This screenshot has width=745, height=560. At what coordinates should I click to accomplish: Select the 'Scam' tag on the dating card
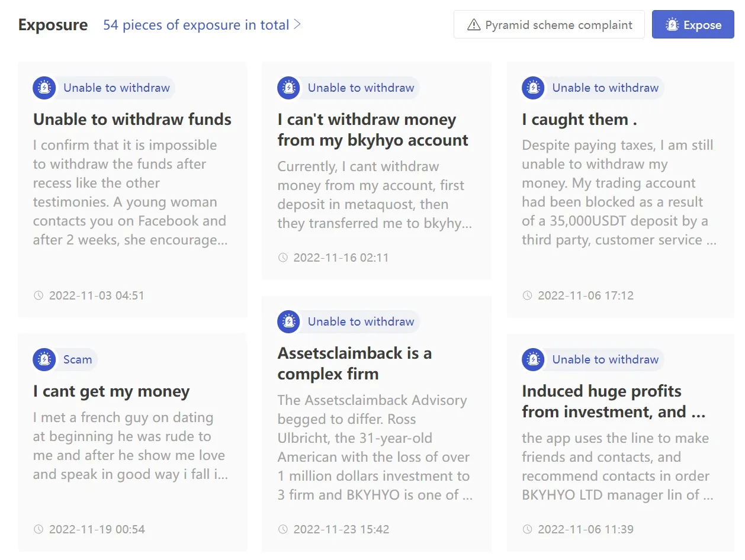pyautogui.click(x=78, y=359)
